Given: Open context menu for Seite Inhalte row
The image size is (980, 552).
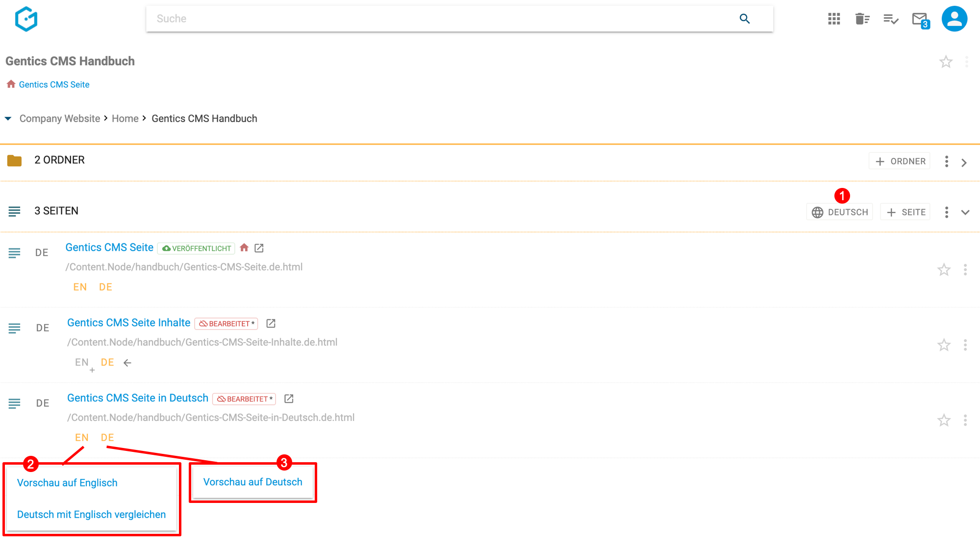Looking at the screenshot, I should (965, 345).
